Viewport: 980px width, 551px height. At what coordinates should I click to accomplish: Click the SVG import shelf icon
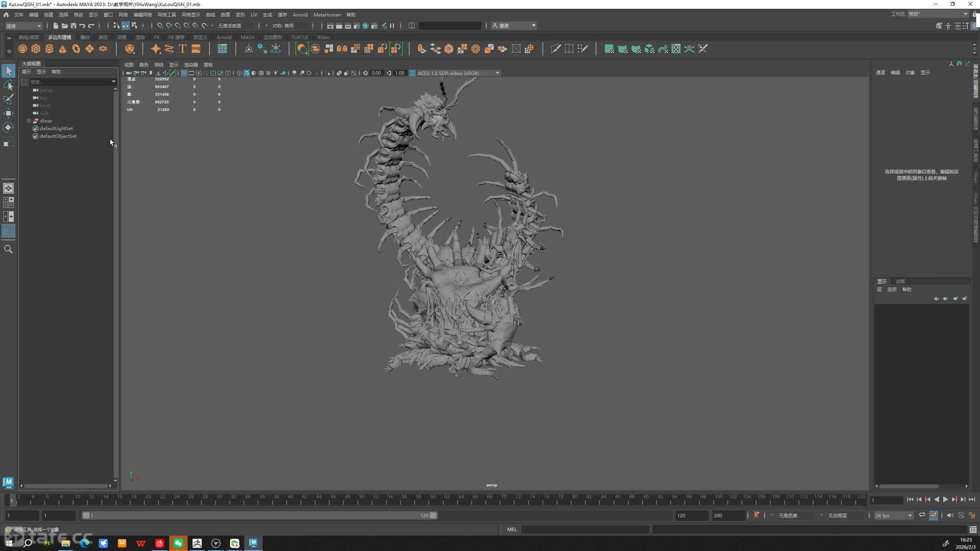[196, 49]
